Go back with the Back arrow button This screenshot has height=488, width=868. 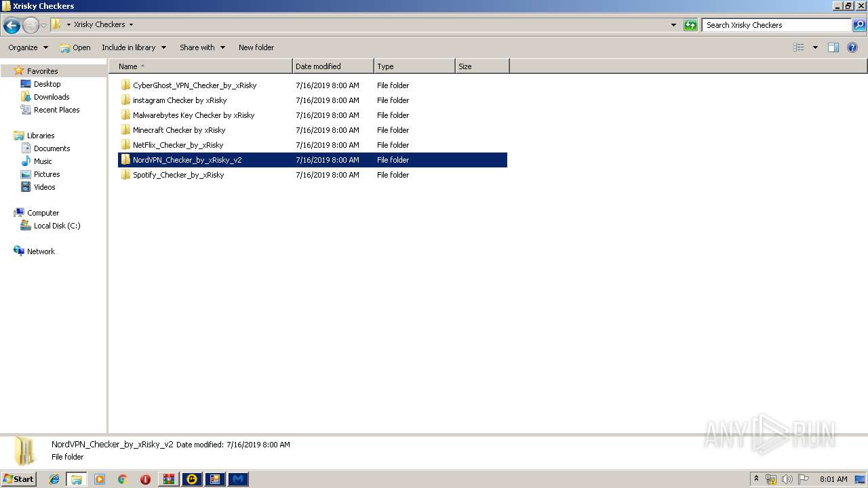coord(12,25)
